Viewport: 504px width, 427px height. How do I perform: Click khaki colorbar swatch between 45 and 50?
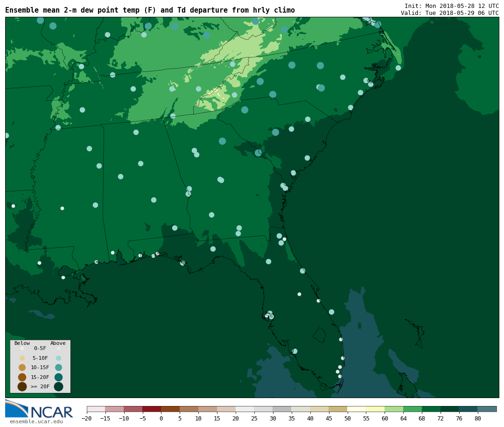point(338,409)
